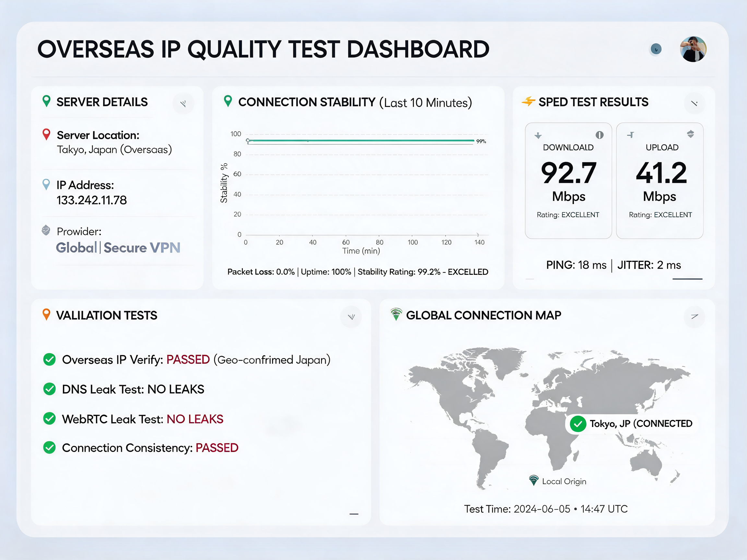747x560 pixels.
Task: Click the Packet Loss: 0.0% text
Action: click(261, 272)
